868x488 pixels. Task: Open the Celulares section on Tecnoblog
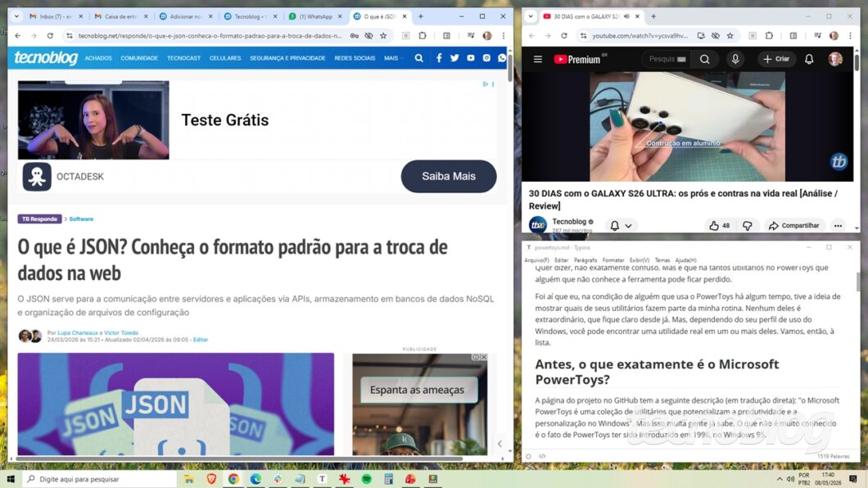coord(224,58)
